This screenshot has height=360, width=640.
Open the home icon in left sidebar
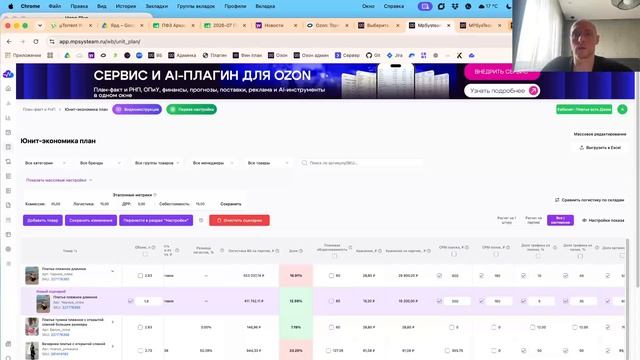point(8,89)
